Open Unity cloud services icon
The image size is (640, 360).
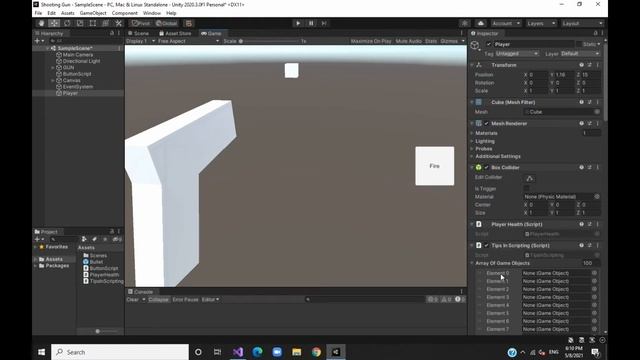pyautogui.click(x=481, y=23)
